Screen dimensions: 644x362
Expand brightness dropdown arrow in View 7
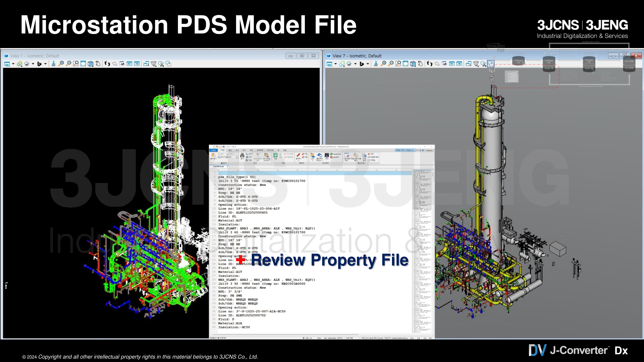[x=355, y=64]
